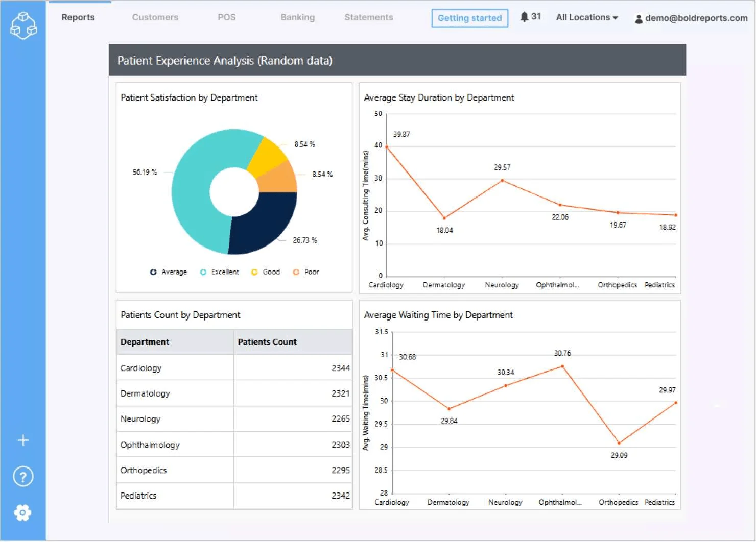The width and height of the screenshot is (756, 542).
Task: Select the Statements tab
Action: (368, 17)
